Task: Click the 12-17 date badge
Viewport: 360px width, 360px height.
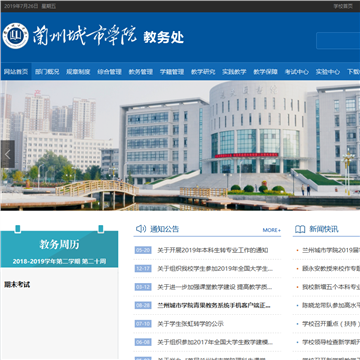Action: pos(143,269)
